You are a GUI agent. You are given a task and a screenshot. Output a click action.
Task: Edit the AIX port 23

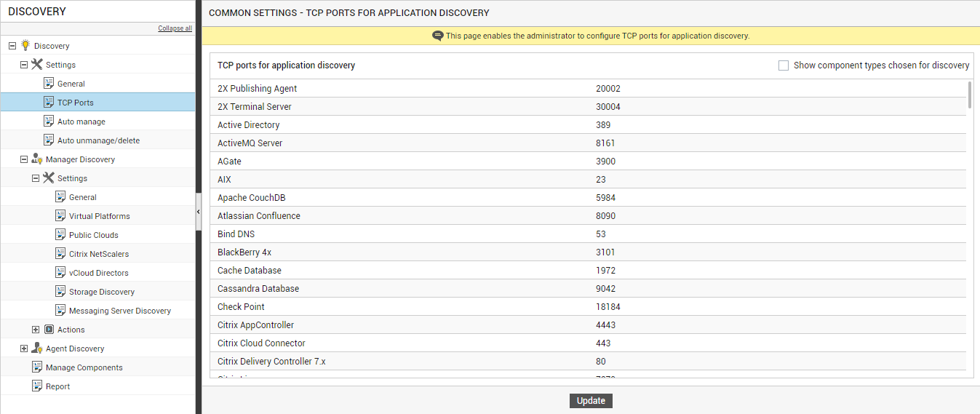pyautogui.click(x=601, y=180)
